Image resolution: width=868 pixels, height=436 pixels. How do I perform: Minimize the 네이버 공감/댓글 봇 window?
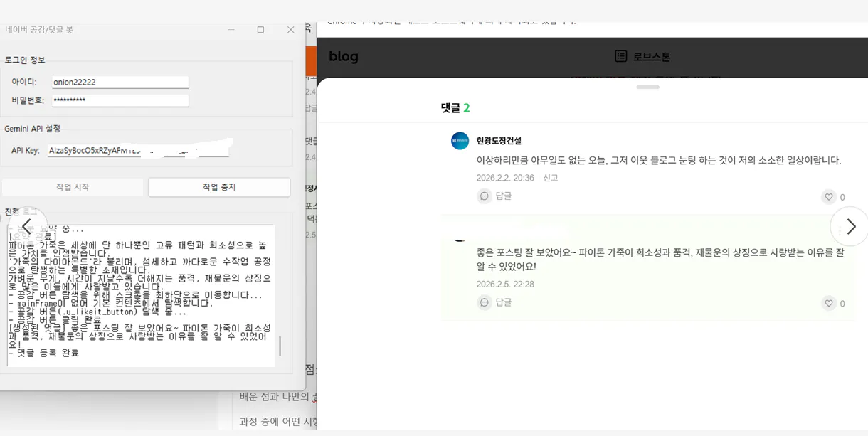pos(232,30)
